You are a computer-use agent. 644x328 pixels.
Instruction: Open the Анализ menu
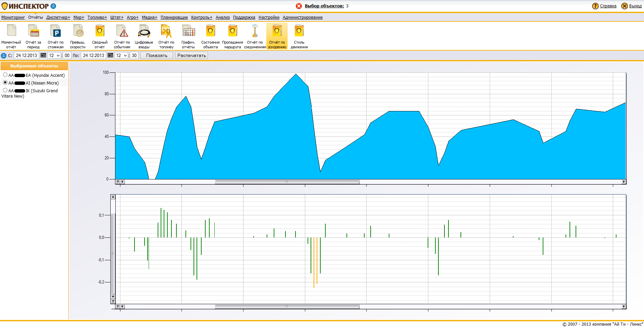tap(223, 17)
